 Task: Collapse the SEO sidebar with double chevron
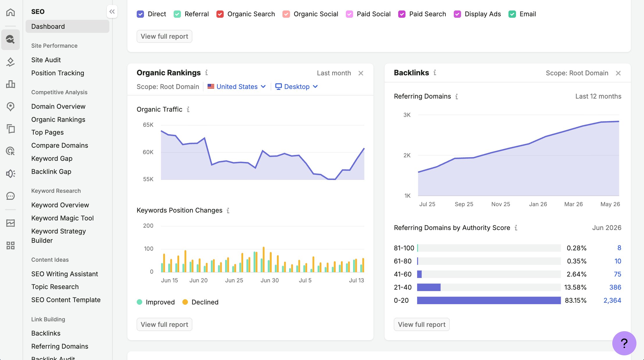point(112,12)
